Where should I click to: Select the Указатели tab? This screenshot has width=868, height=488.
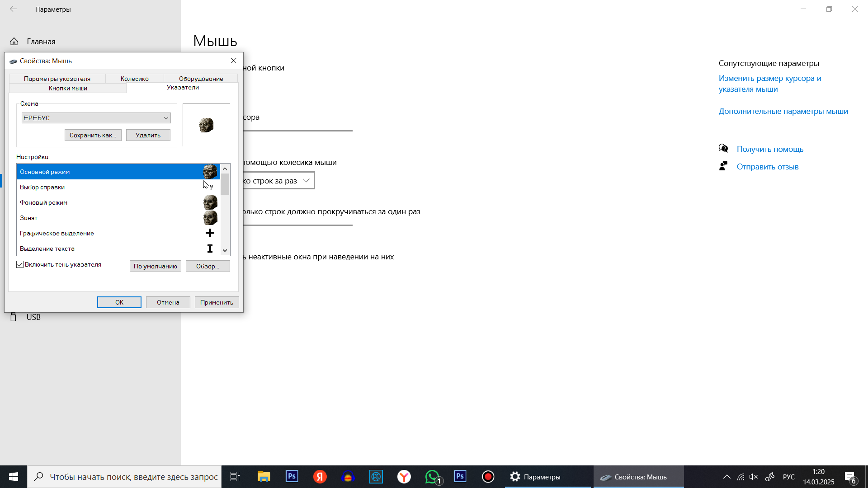183,88
